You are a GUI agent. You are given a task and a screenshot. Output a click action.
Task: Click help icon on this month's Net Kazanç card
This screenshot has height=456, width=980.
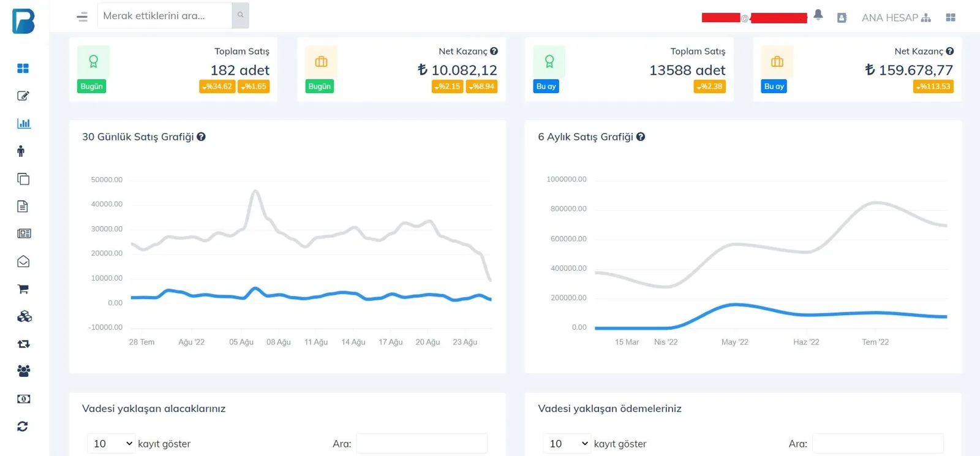coord(950,51)
